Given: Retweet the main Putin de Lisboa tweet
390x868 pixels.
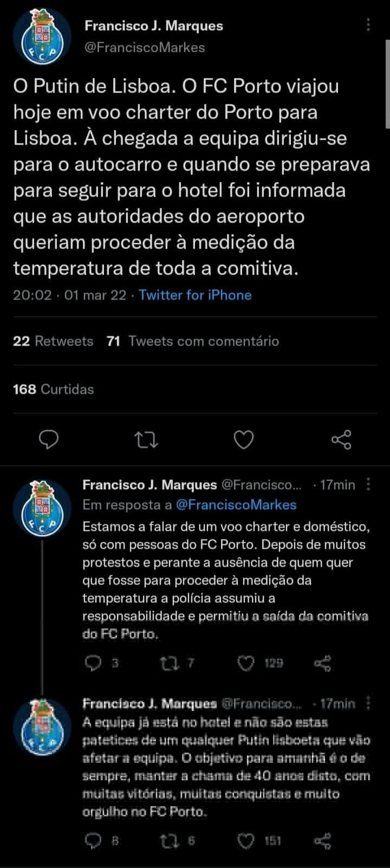Looking at the screenshot, I should pyautogui.click(x=146, y=439).
